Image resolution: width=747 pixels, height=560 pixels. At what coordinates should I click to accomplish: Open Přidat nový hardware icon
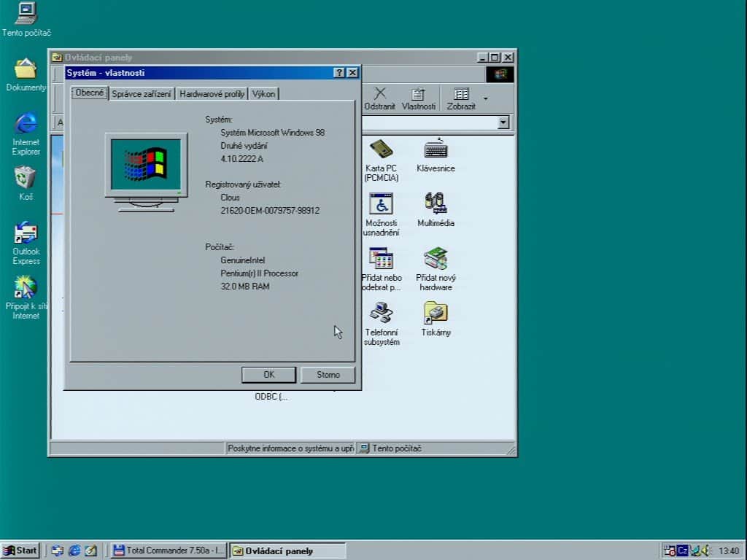tap(436, 270)
